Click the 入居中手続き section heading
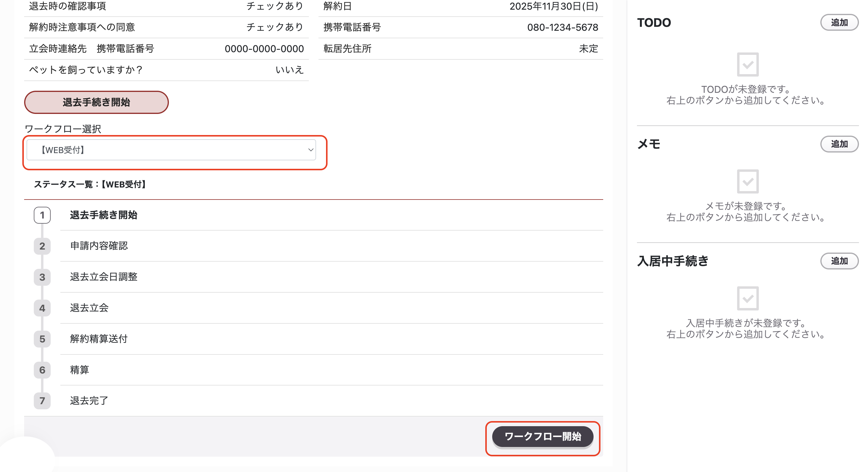This screenshot has width=868, height=472. pos(673,261)
